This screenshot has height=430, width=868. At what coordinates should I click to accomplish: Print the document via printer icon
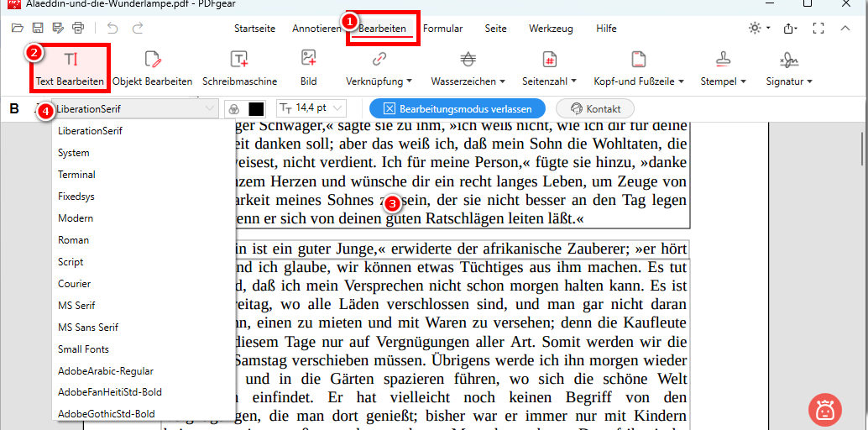coord(79,28)
